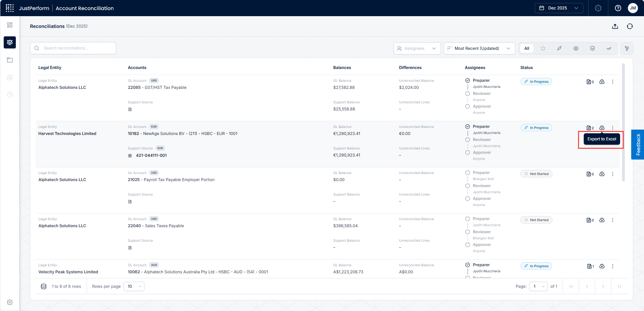The height and width of the screenshot is (311, 644).
Task: Export account 22085 row to Excel
Action: 602,82
